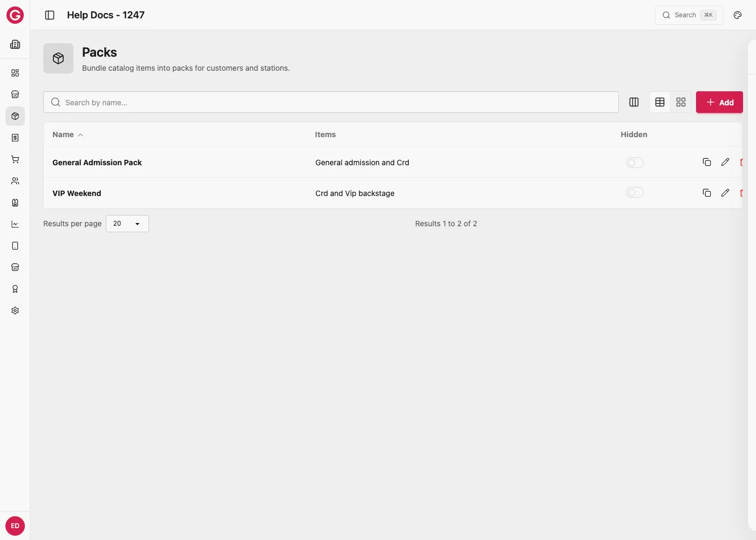Click the 'Crd and Vip backstage' items cell
Screen dimensions: 756x540
click(355, 193)
